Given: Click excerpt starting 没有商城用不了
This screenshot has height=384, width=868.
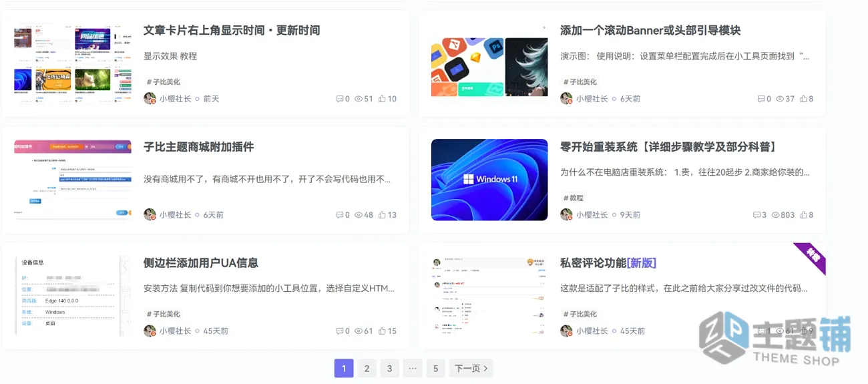Looking at the screenshot, I should click(267, 179).
